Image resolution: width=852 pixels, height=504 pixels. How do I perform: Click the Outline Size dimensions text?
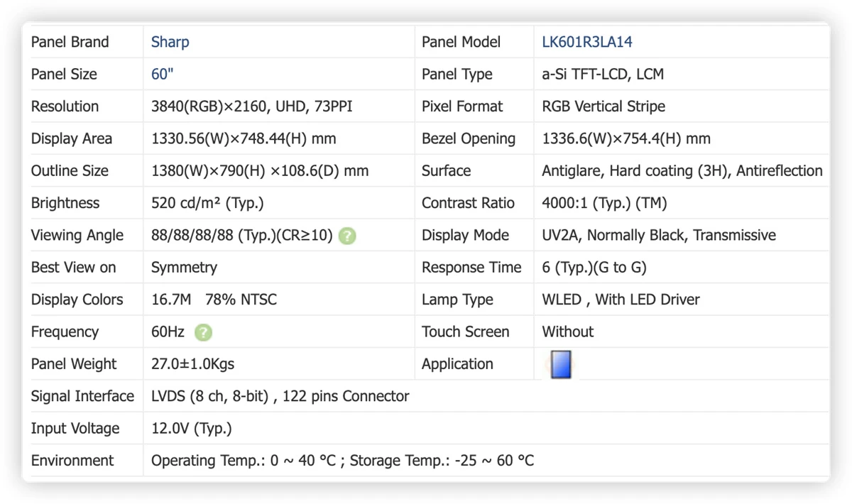[x=260, y=171]
